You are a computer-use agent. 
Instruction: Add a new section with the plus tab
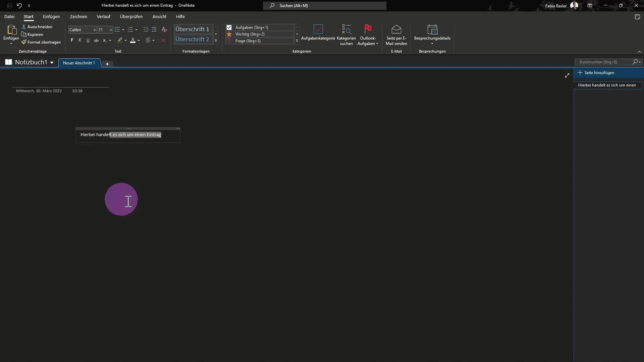pos(107,64)
